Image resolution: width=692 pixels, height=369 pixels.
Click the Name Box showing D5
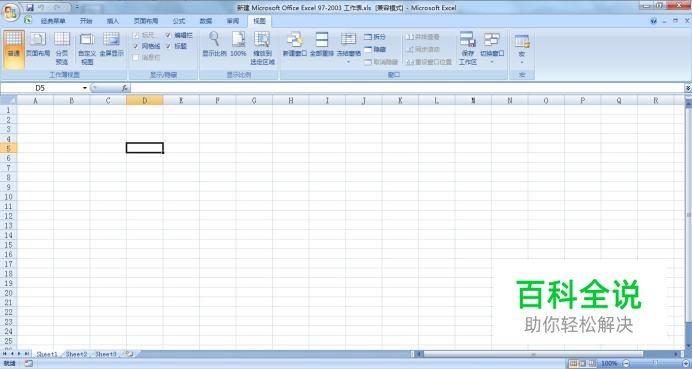(x=40, y=88)
